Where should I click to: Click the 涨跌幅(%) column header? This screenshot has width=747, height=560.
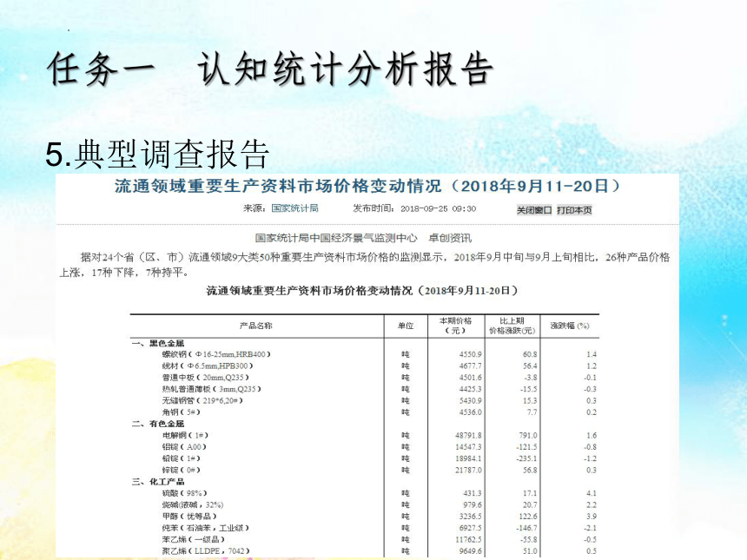570,326
